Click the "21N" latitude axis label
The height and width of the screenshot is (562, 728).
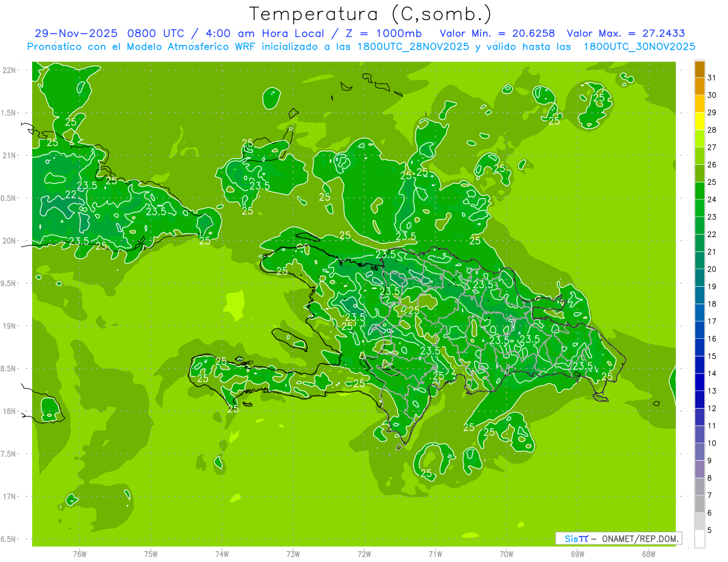(x=10, y=155)
